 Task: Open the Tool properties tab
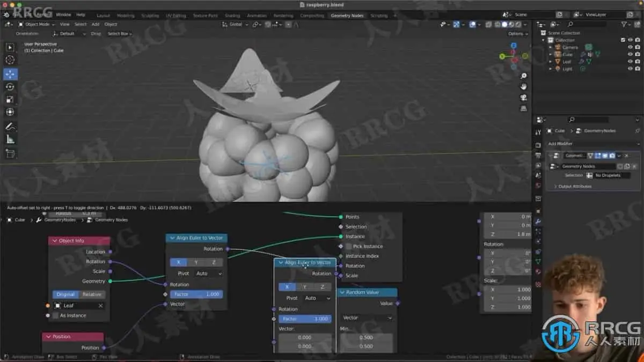[x=538, y=132]
